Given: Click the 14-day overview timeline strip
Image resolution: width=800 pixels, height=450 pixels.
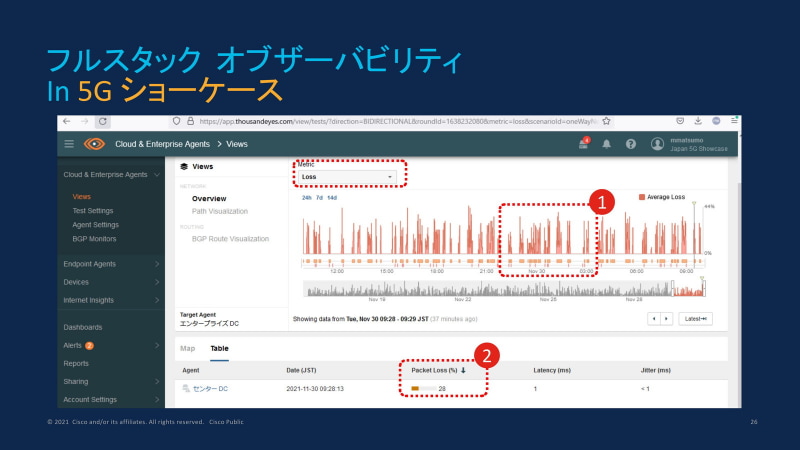Looking at the screenshot, I should [x=504, y=289].
